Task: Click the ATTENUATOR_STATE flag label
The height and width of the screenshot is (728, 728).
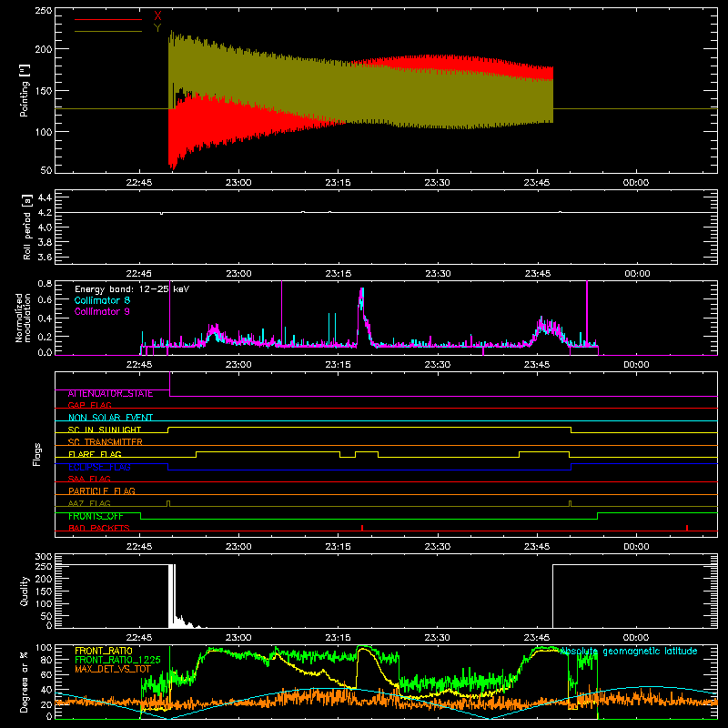Action: [110, 393]
